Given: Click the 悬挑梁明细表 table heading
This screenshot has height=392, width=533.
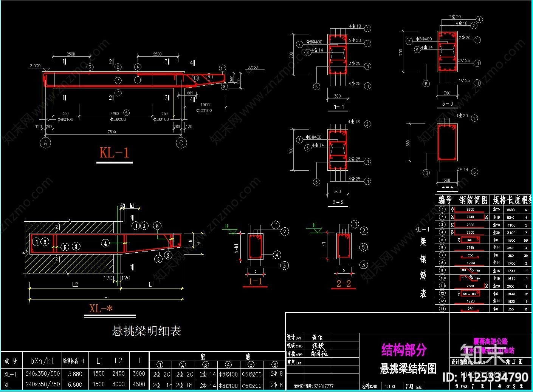Looking at the screenshot, I should tap(147, 331).
